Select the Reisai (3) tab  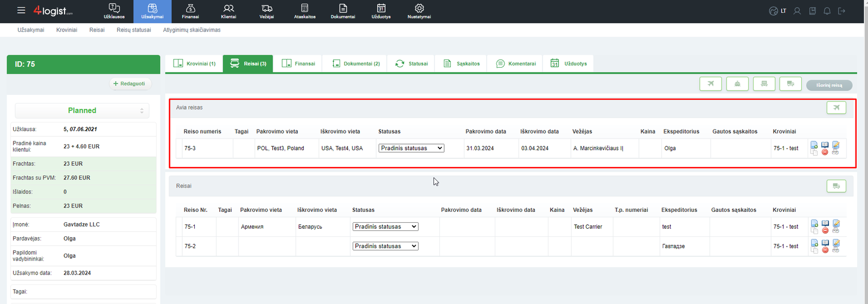click(x=248, y=63)
